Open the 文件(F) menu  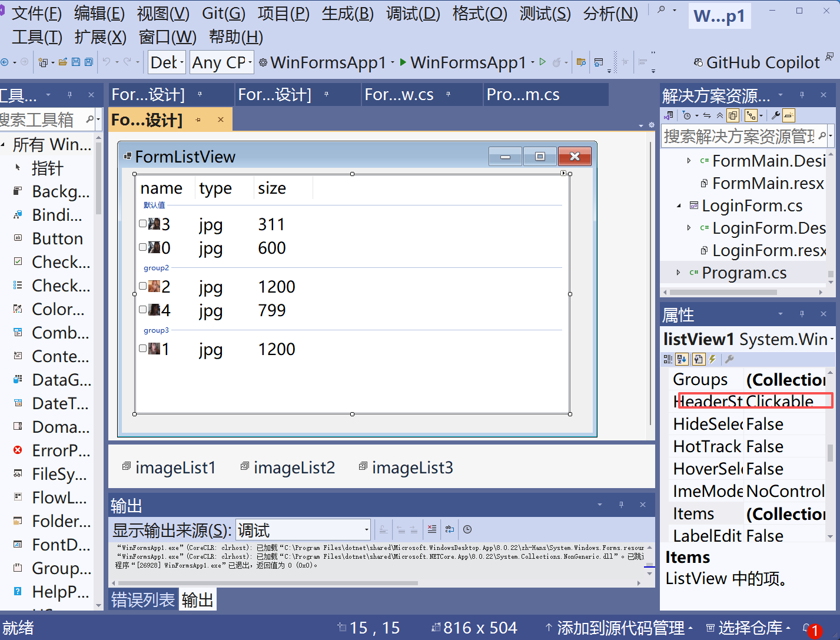(37, 14)
